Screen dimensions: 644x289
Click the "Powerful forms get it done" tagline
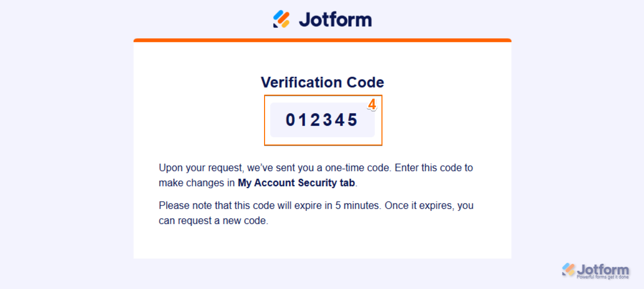click(x=603, y=277)
